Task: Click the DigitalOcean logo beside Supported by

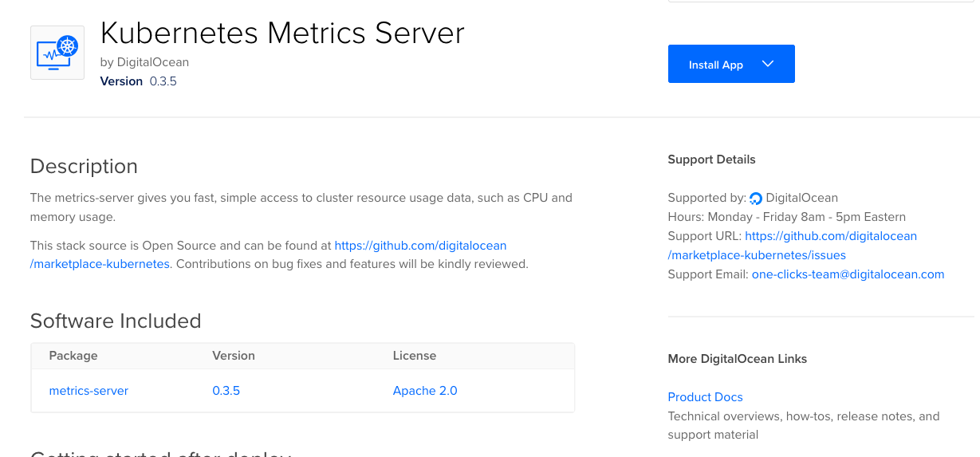Action: [756, 199]
